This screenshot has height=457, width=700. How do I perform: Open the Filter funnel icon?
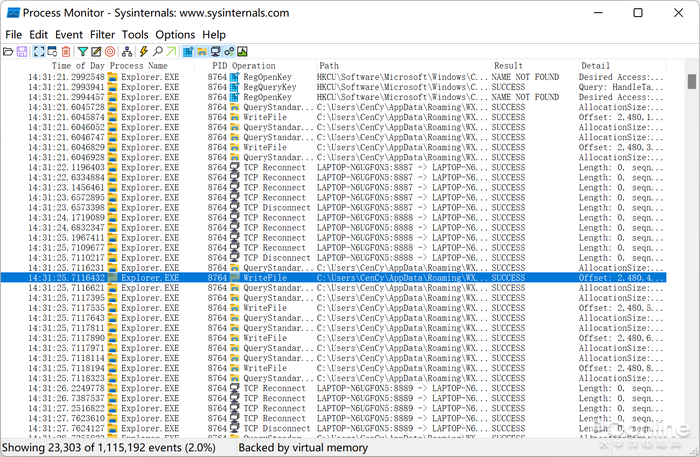pyautogui.click(x=83, y=51)
